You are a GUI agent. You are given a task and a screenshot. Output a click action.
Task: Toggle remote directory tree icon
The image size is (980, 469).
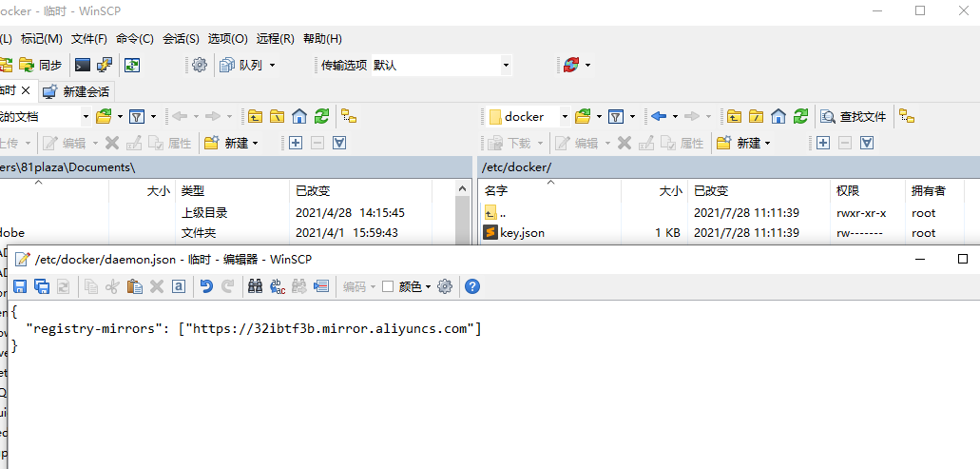pos(906,116)
